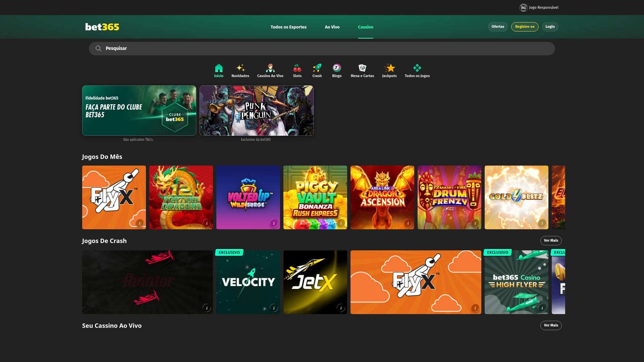The width and height of the screenshot is (644, 362).
Task: Launch 12 Masks of Fire Drum Frenzy
Action: pyautogui.click(x=449, y=197)
